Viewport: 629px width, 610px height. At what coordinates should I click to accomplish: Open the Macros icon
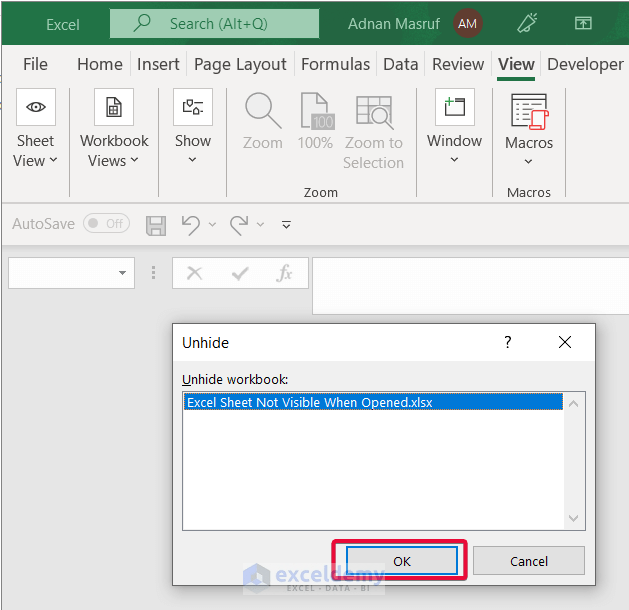coord(529,111)
